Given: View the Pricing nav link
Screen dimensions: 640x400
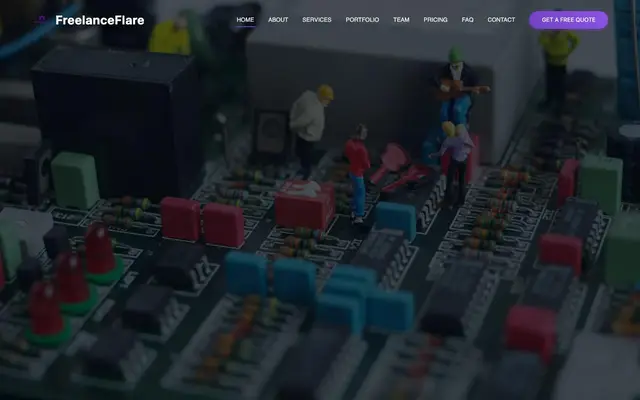Looking at the screenshot, I should tap(436, 20).
